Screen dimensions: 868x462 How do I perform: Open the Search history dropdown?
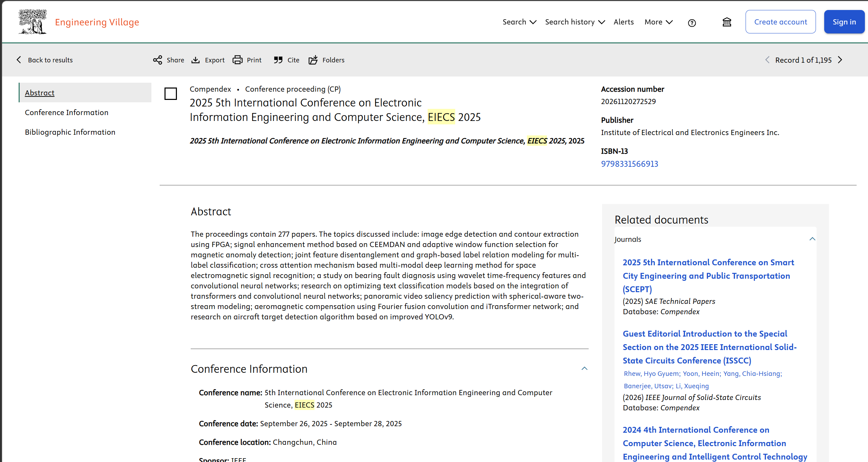pos(575,22)
